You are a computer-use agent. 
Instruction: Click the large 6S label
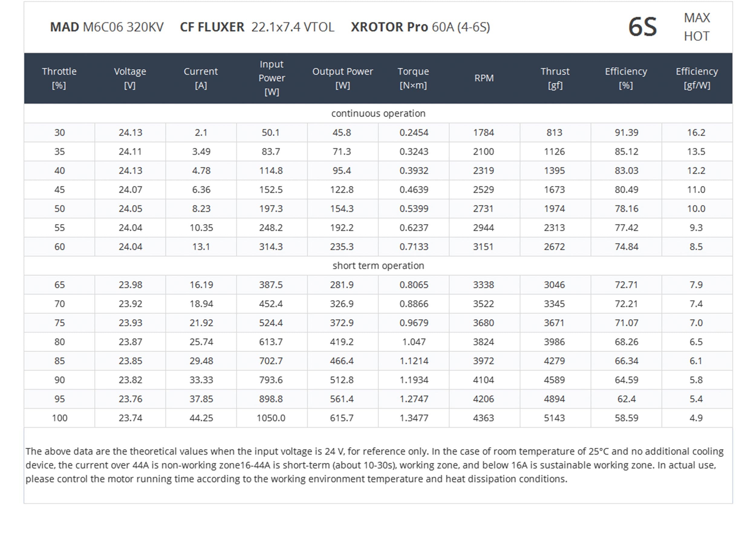[642, 27]
